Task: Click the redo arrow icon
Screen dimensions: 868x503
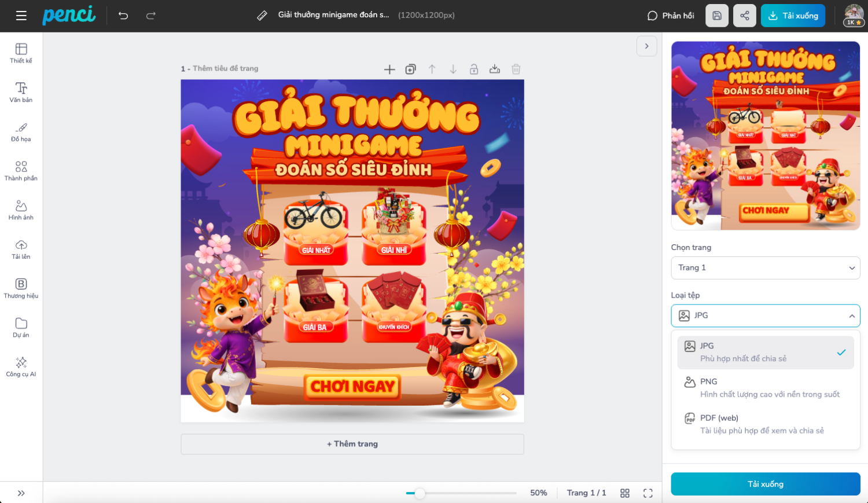Action: click(151, 16)
